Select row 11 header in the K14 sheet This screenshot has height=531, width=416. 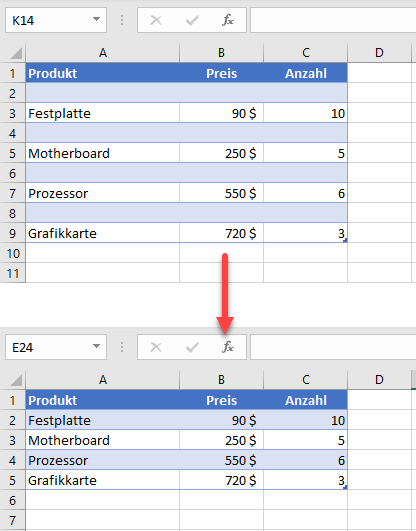[13, 273]
